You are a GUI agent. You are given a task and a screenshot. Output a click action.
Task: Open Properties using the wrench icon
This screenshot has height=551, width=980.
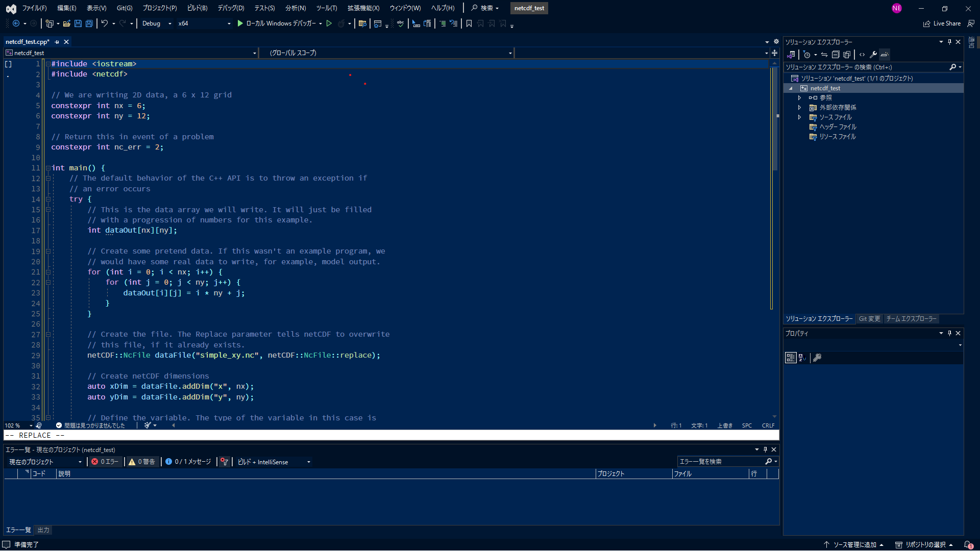coord(873,55)
